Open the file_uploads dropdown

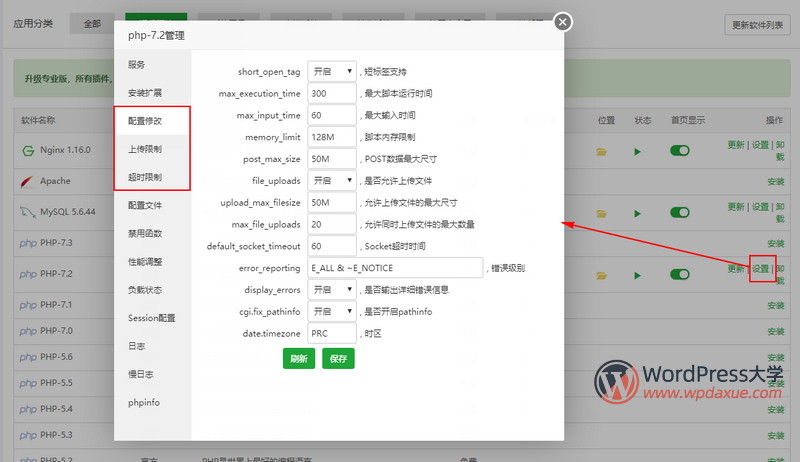click(x=332, y=181)
